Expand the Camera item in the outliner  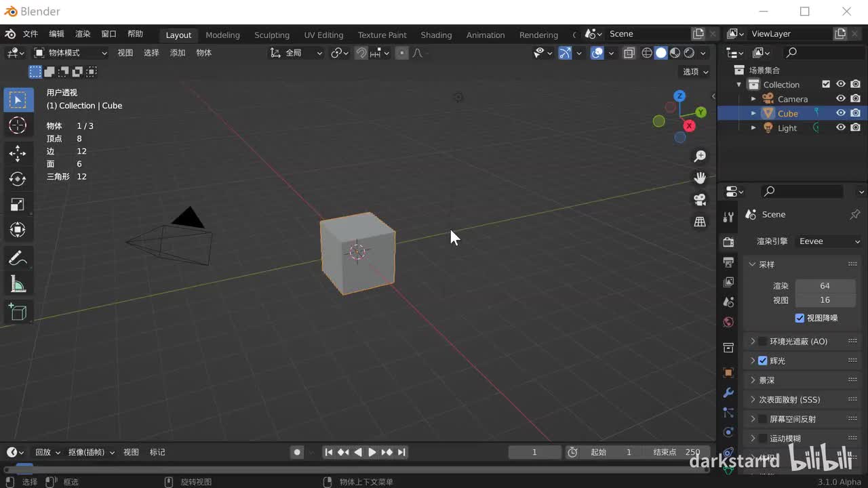(x=753, y=99)
